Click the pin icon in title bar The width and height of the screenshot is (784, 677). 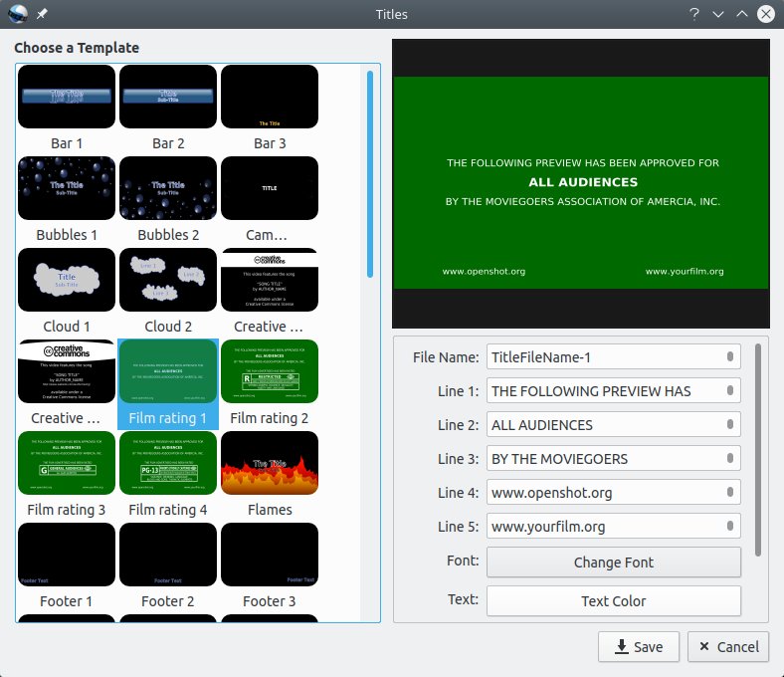[x=42, y=14]
